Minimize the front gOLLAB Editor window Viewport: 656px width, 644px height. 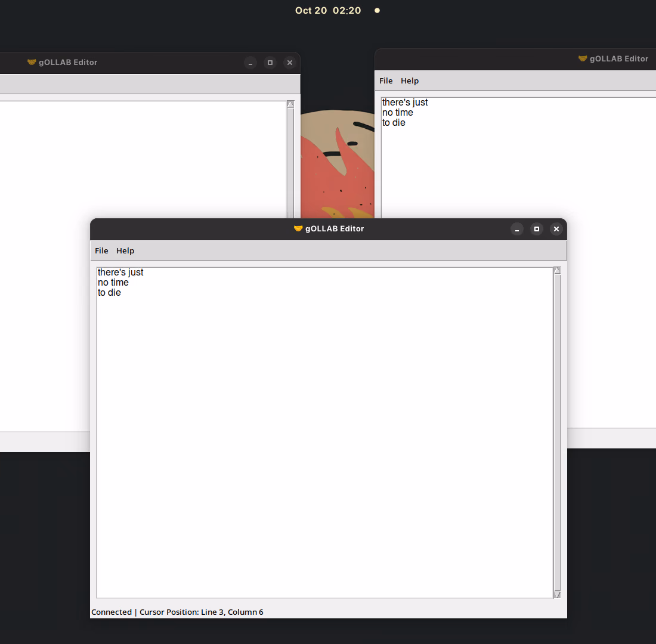pos(517,229)
